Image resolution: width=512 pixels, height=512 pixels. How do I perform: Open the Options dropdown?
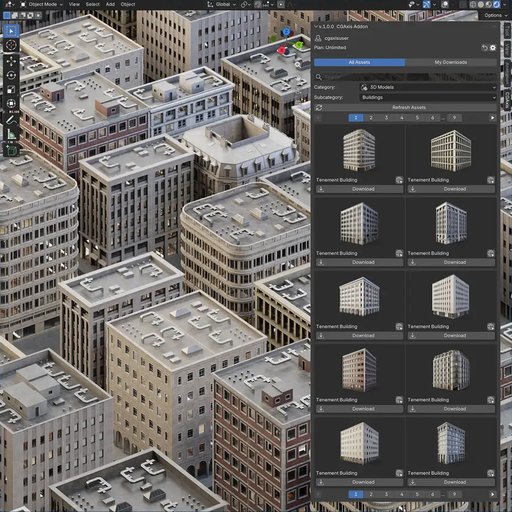[x=495, y=15]
